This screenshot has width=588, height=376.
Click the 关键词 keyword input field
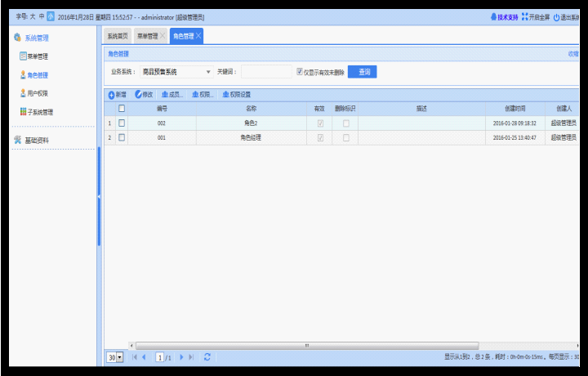[266, 71]
